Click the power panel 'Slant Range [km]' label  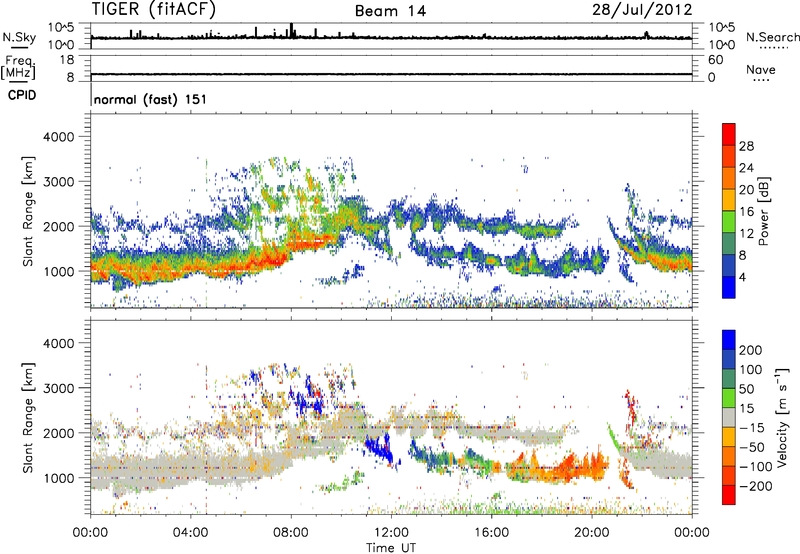pos(28,211)
